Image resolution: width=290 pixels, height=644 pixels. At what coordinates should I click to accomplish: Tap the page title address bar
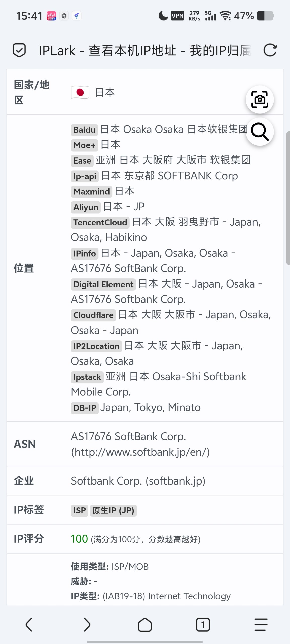tap(145, 50)
